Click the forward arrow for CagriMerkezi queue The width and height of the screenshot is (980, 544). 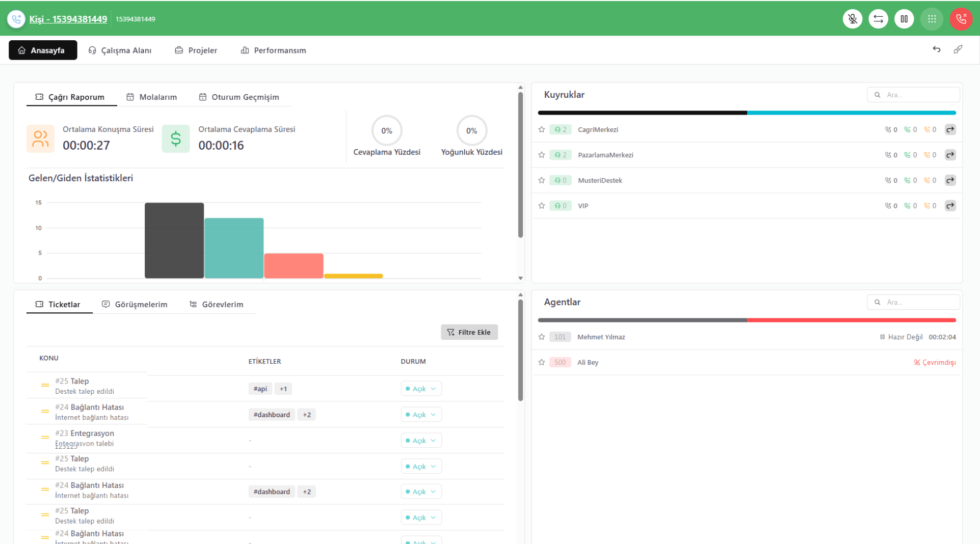[x=950, y=129]
